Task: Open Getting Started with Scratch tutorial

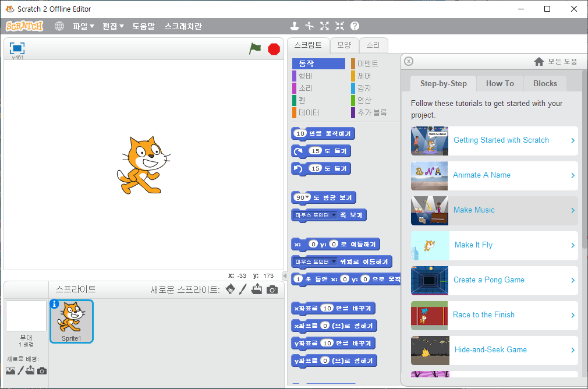Action: pos(501,140)
